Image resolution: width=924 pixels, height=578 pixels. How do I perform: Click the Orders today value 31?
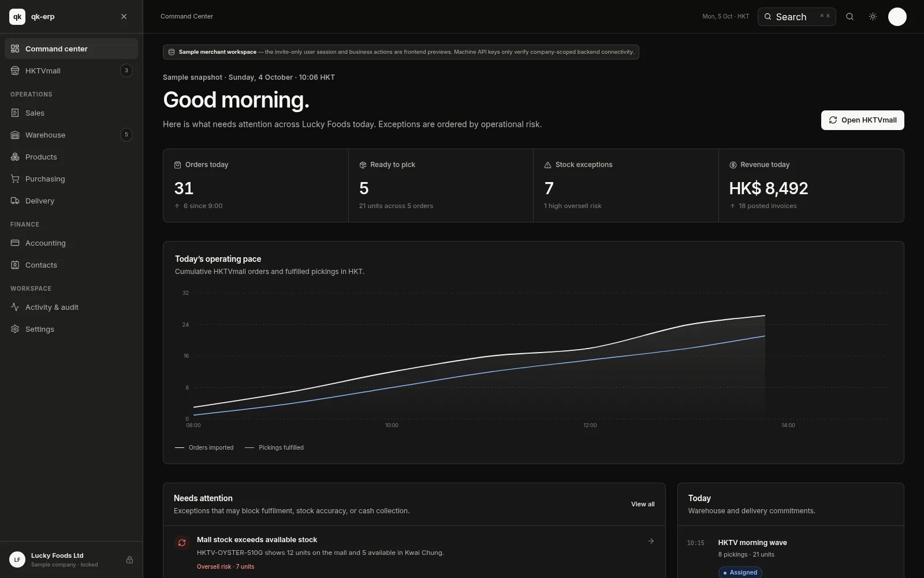click(x=184, y=188)
